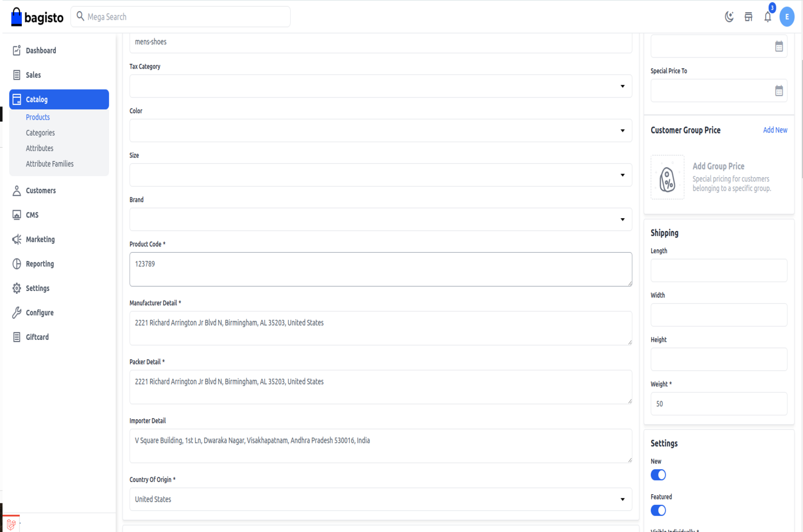Disable the Featured toggle
Screen dimensions: 803x532
658,510
